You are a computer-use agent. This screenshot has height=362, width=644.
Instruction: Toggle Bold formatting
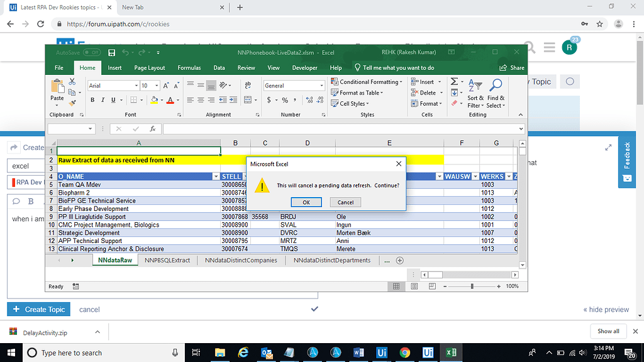point(93,100)
